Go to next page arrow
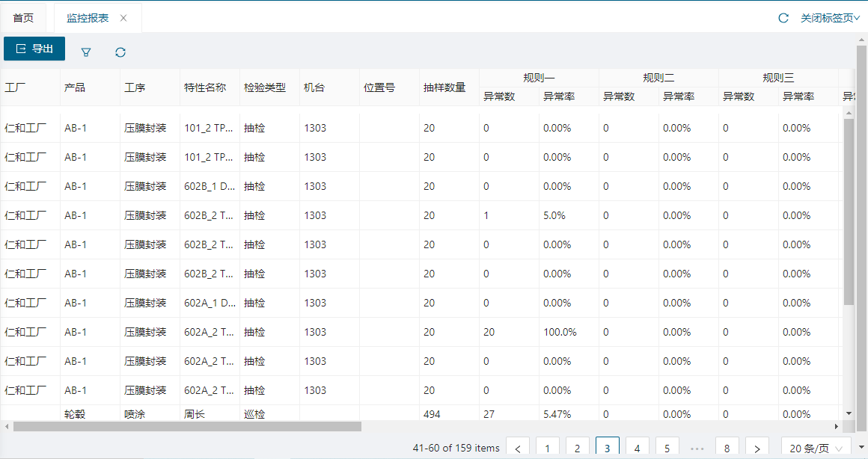Image resolution: width=868 pixels, height=459 pixels. (757, 448)
